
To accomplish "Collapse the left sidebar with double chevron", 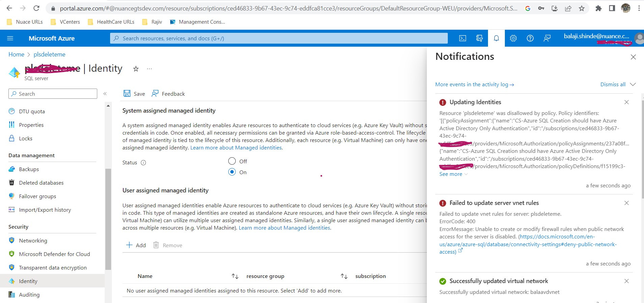I will (105, 94).
